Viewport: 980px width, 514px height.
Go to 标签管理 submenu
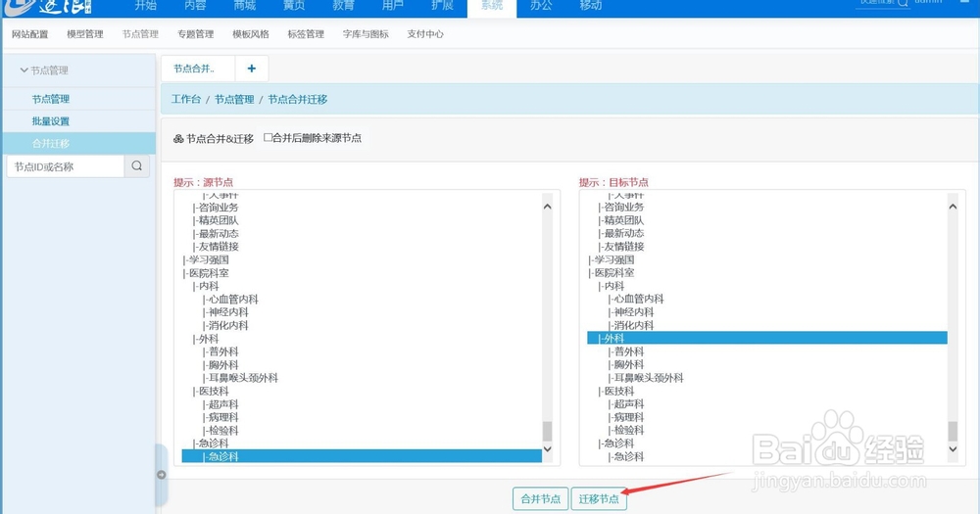[306, 34]
